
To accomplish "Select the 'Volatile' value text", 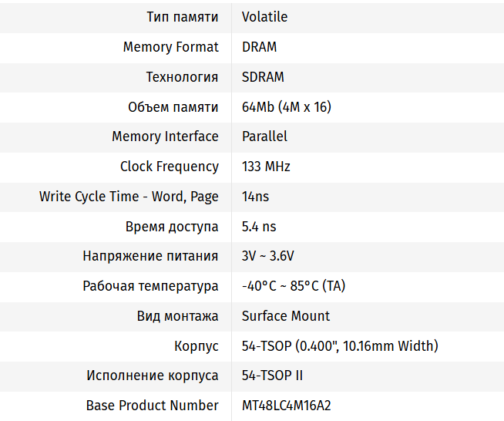I will click(x=264, y=17).
